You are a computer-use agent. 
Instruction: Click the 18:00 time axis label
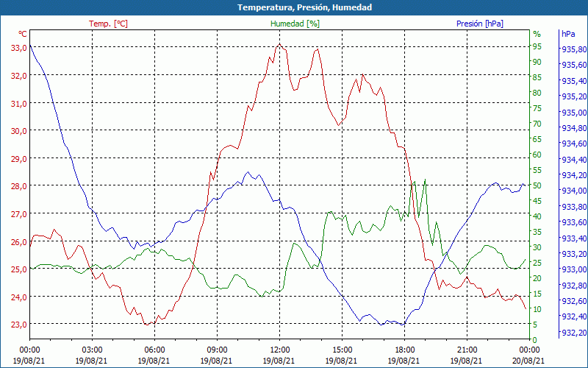[405, 350]
